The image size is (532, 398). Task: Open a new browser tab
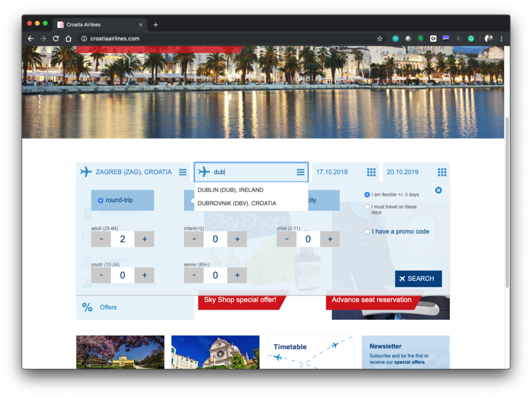[x=155, y=24]
